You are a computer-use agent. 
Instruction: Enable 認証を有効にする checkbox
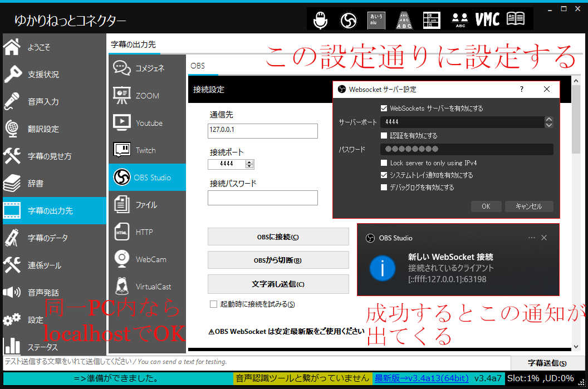point(384,135)
